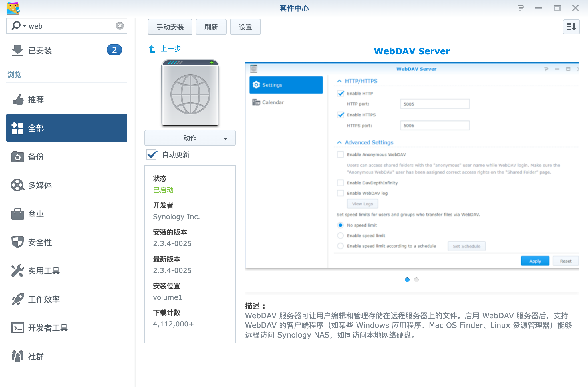
Task: Click the 手动安装 manual install button
Action: point(170,27)
